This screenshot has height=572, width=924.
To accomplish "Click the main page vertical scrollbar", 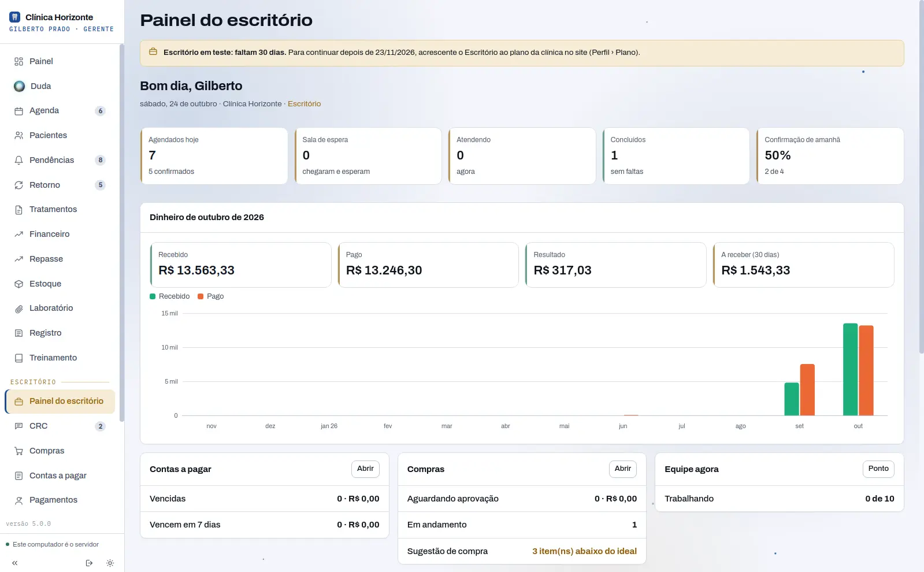I will tap(921, 177).
